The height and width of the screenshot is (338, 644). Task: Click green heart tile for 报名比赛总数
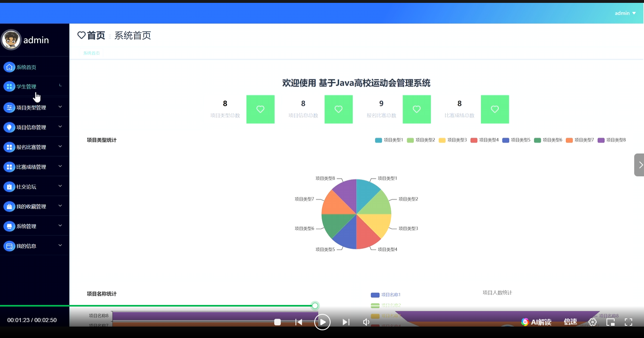(x=417, y=109)
